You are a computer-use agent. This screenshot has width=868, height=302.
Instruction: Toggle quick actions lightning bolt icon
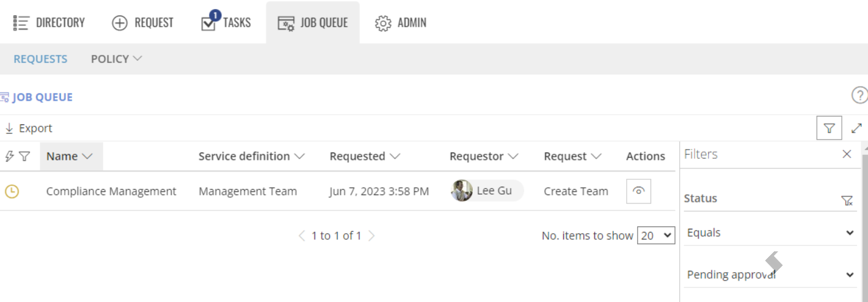click(x=9, y=156)
